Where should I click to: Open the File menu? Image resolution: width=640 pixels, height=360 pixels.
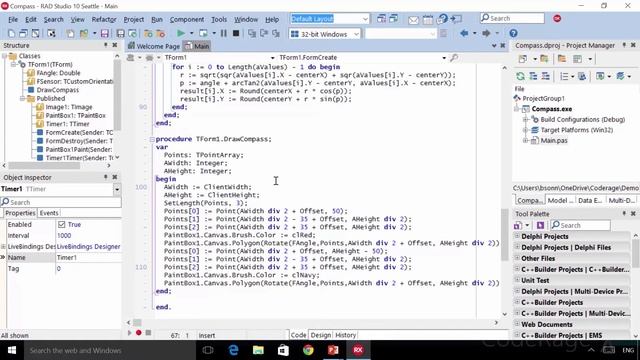point(13,19)
